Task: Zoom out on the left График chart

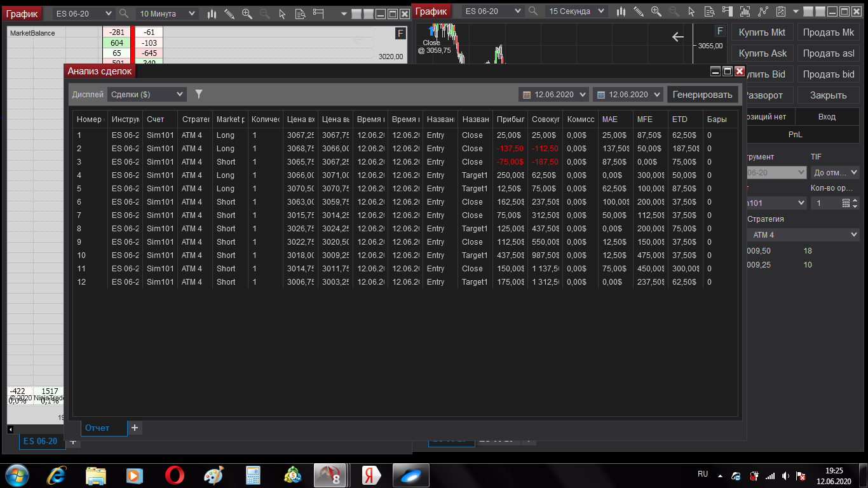Action: [x=264, y=13]
